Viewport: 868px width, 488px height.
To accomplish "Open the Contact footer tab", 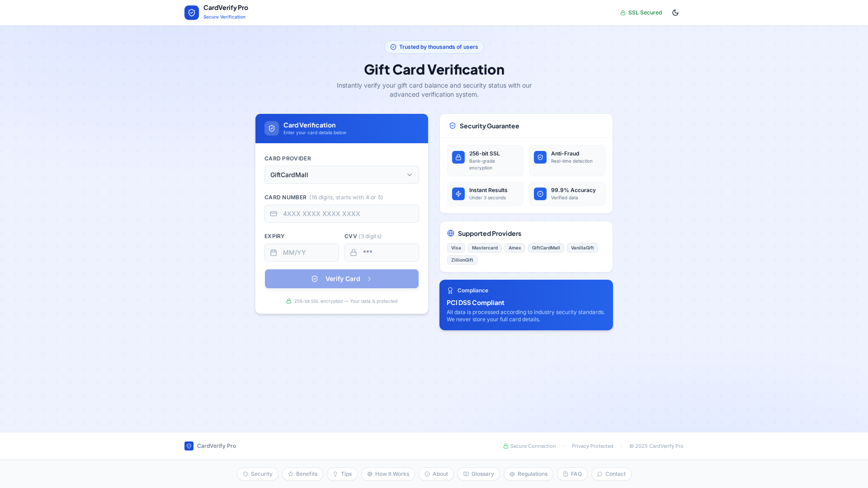I will 611,474.
